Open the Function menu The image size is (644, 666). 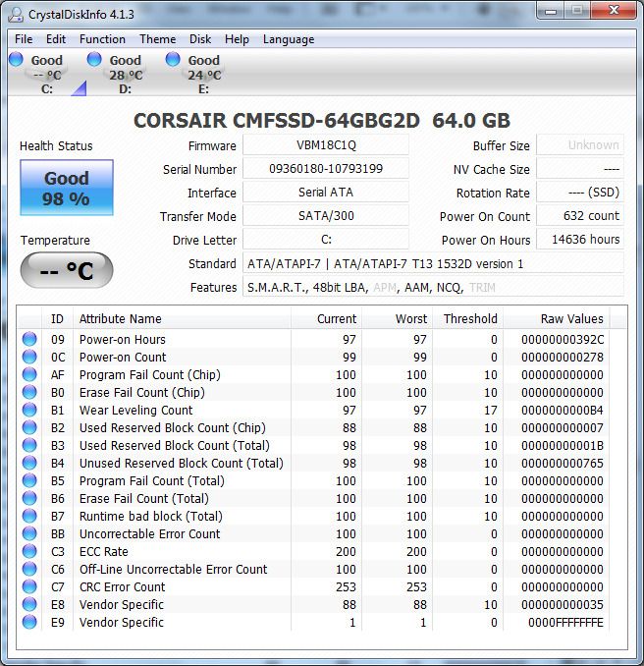pyautogui.click(x=102, y=39)
